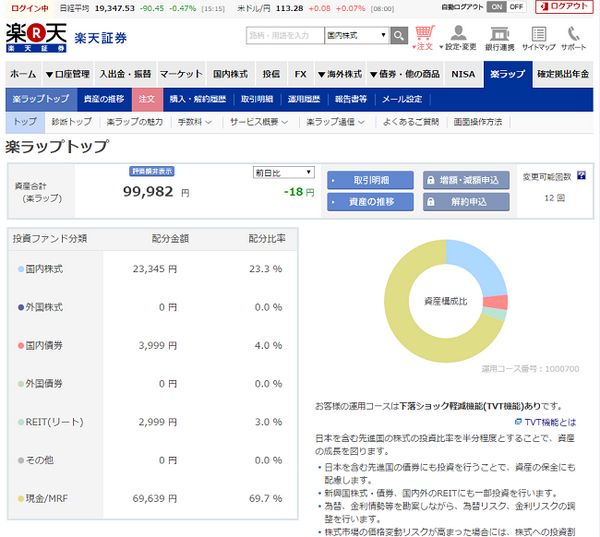Open 取引明細 in blue submenu
The width and height of the screenshot is (600, 537).
pyautogui.click(x=257, y=99)
